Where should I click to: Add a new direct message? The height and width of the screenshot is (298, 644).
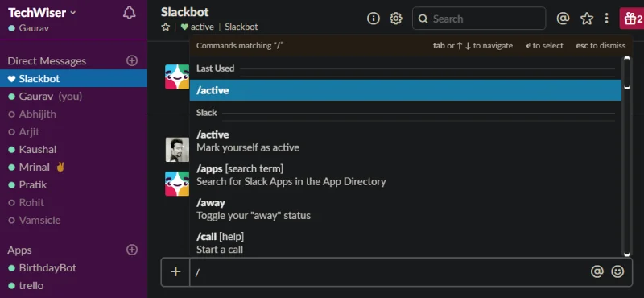[x=132, y=61]
